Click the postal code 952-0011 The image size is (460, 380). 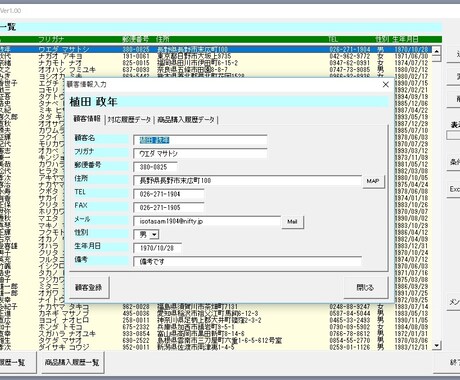click(x=136, y=347)
